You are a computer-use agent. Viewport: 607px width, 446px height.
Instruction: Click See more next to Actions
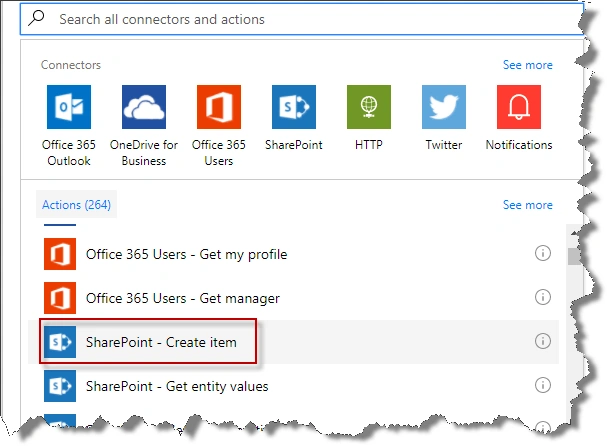click(527, 205)
